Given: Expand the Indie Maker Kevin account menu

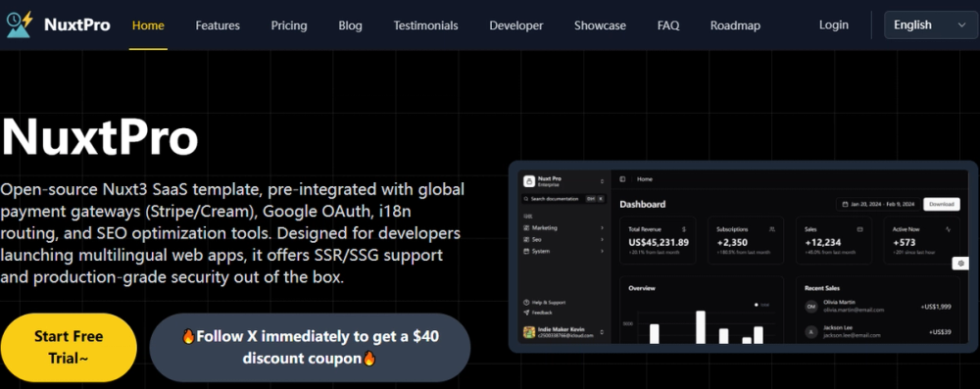Looking at the screenshot, I should [602, 332].
